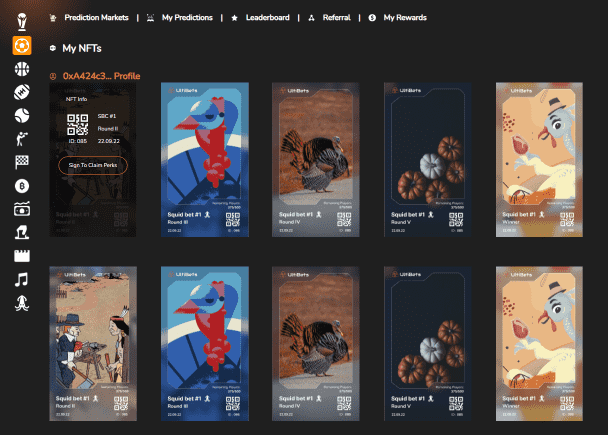
Task: Click the 22.09.22 date on NFT Info card
Action: (x=109, y=141)
